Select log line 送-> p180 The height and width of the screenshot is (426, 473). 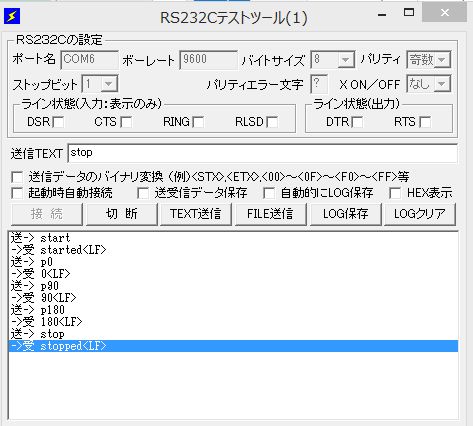pyautogui.click(x=233, y=310)
